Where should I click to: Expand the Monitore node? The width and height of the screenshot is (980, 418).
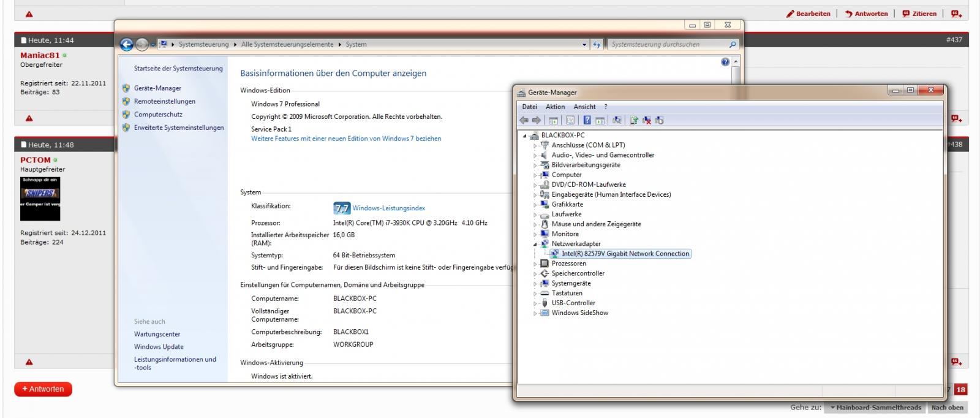click(x=535, y=234)
